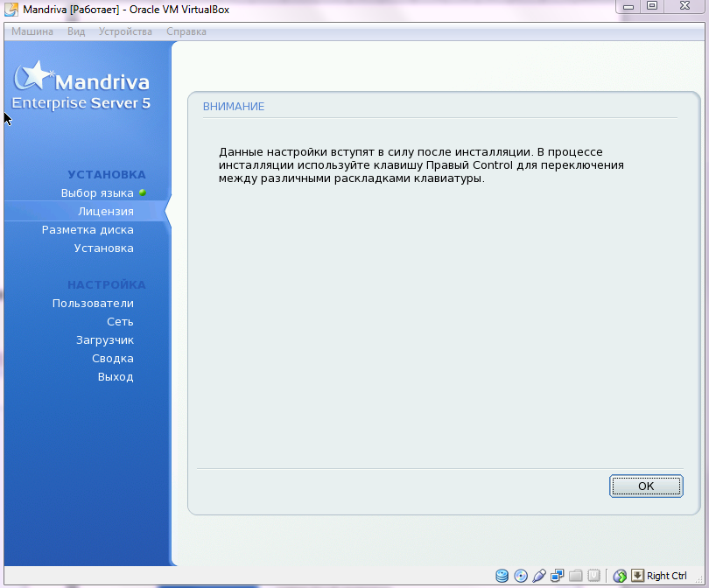Click the keyboard capture arrow icon
The image size is (709, 588).
(637, 576)
